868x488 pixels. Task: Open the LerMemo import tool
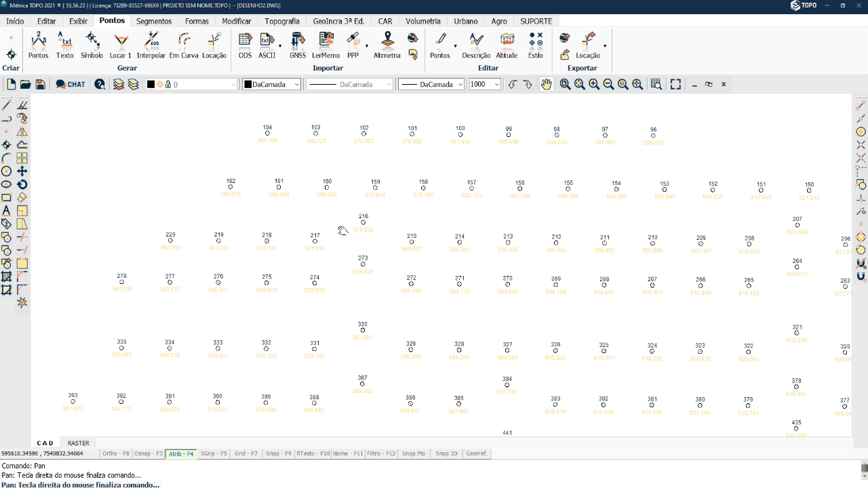pyautogui.click(x=325, y=45)
